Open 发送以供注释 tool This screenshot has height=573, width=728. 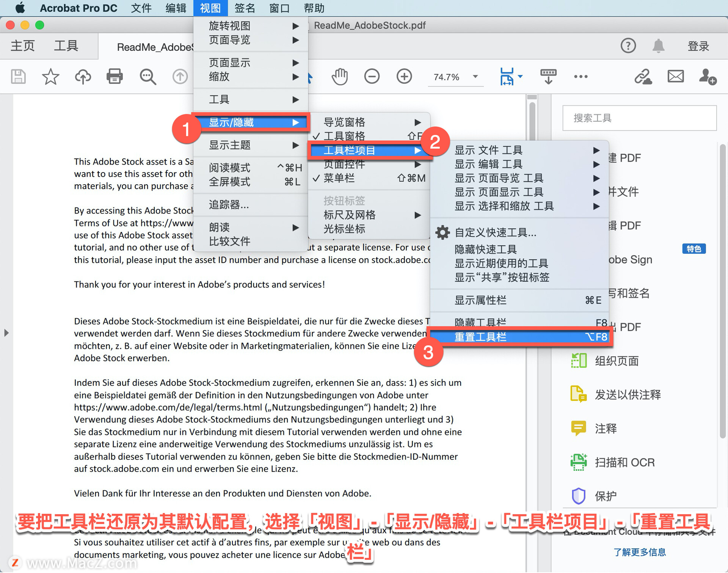(x=616, y=394)
